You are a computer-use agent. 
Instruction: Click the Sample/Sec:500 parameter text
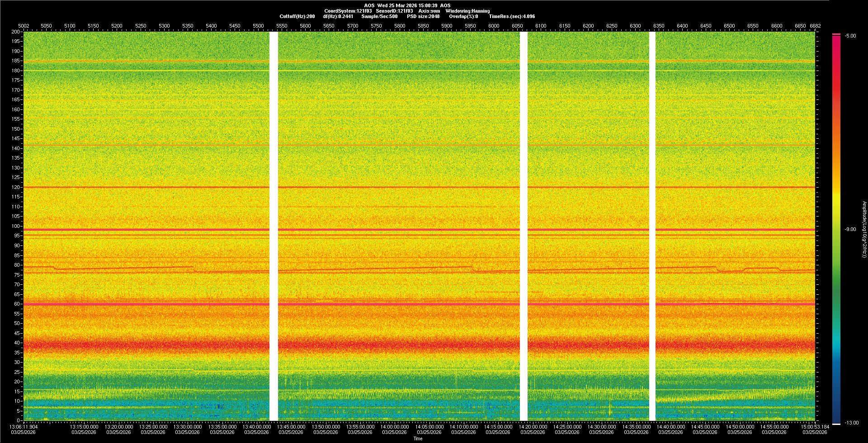pos(379,16)
